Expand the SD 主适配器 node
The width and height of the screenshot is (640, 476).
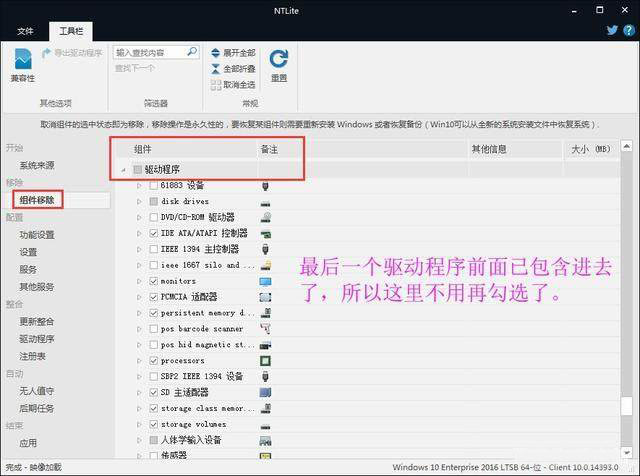pyautogui.click(x=139, y=393)
